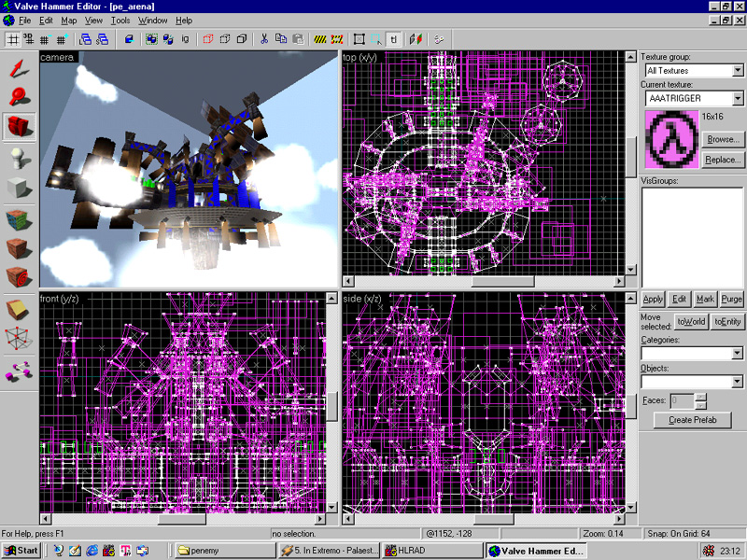Click the Replace... texture button
The width and height of the screenshot is (747, 560).
(x=723, y=160)
